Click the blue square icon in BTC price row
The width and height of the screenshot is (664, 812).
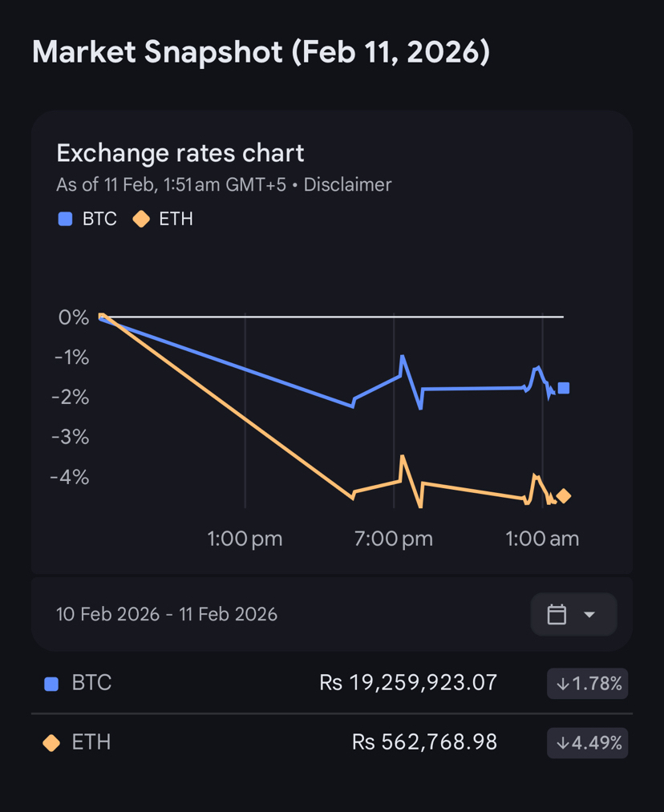pyautogui.click(x=51, y=684)
